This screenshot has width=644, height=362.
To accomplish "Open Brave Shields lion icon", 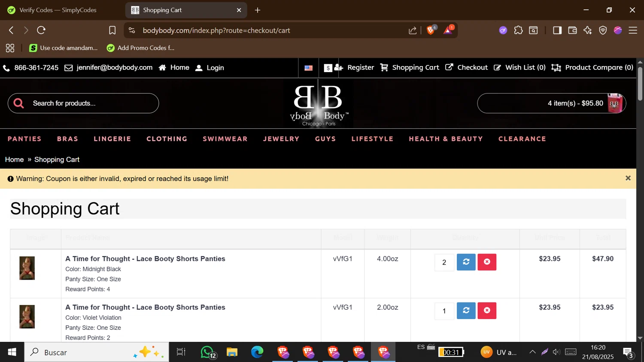I will tap(431, 30).
